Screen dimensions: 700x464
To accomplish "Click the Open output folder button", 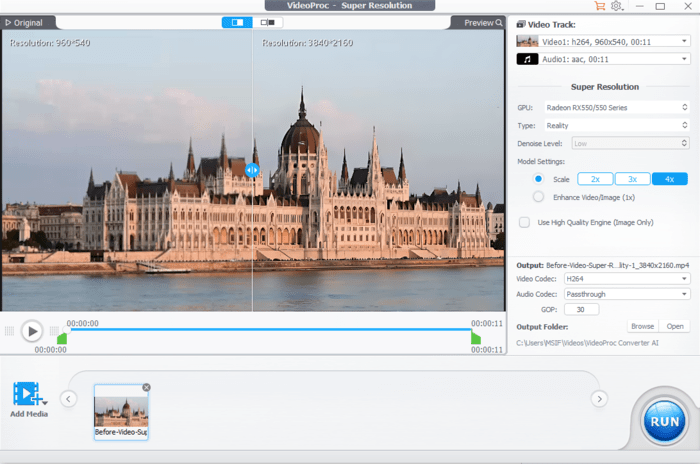I will coord(675,326).
